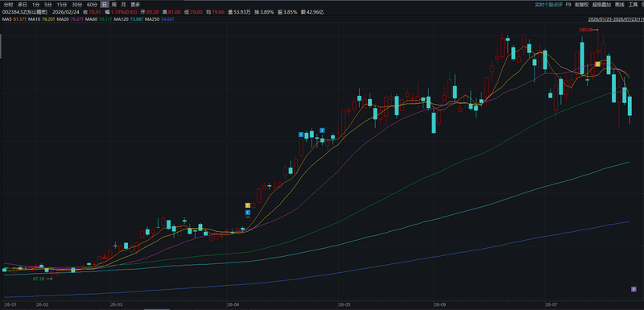Switch chart to 60分 interval
The height and width of the screenshot is (310, 644).
(92, 5)
